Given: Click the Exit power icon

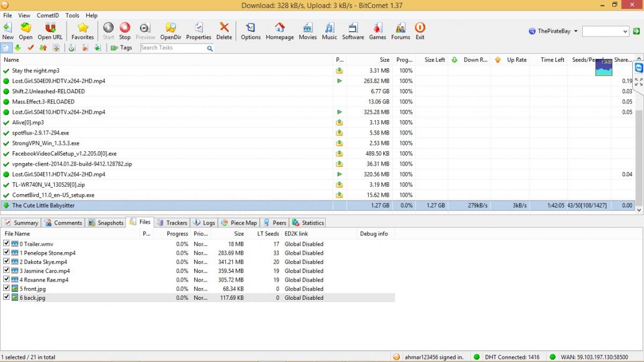Looking at the screenshot, I should [x=420, y=31].
